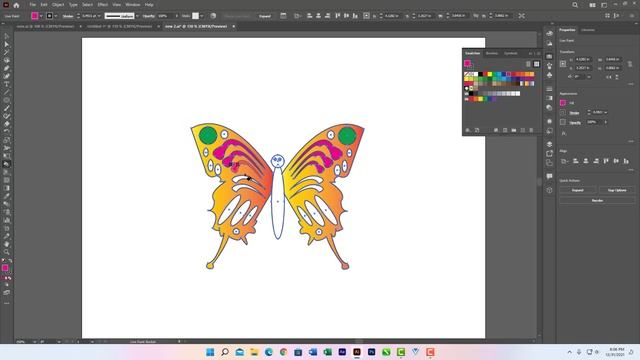Open the Arrange Documents icon

[592, 5]
